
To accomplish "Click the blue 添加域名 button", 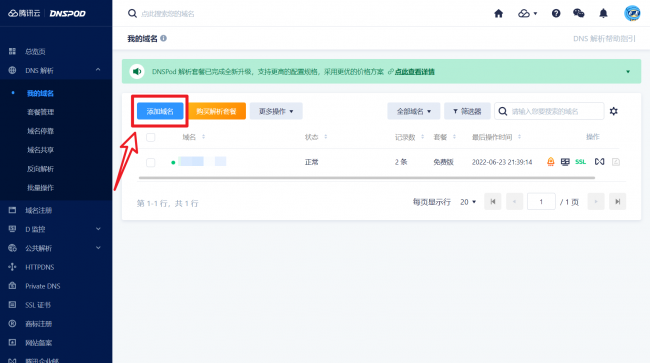I will pos(160,111).
